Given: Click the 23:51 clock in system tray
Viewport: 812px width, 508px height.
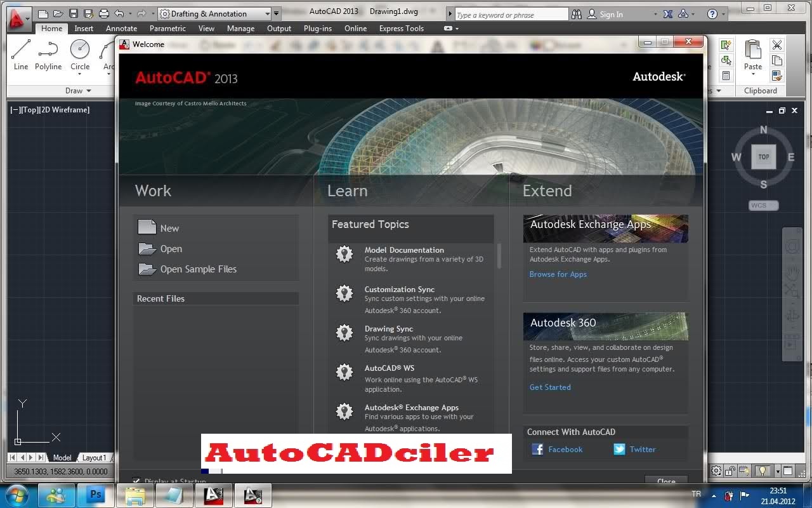Looking at the screenshot, I should click(x=778, y=490).
